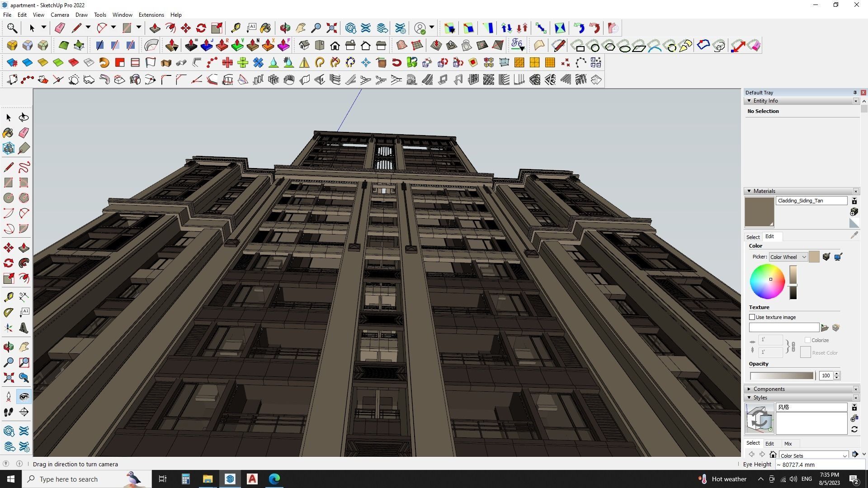Viewport: 868px width, 488px height.
Task: Toggle the Default Tray auto-hide pin
Action: [855, 93]
